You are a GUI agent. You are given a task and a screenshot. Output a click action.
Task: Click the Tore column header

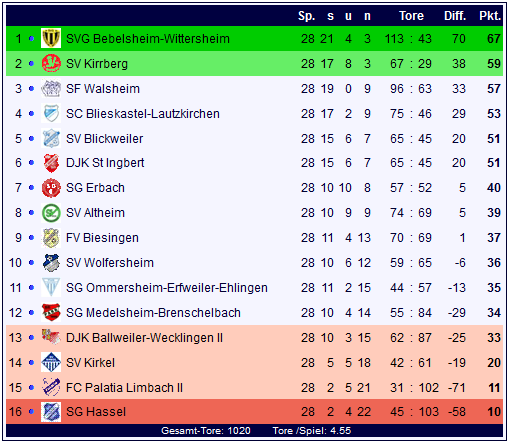[411, 16]
